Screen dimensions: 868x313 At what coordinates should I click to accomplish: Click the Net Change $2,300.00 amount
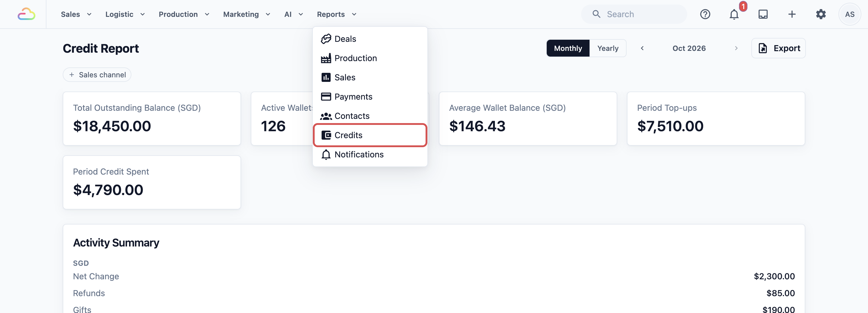774,276
